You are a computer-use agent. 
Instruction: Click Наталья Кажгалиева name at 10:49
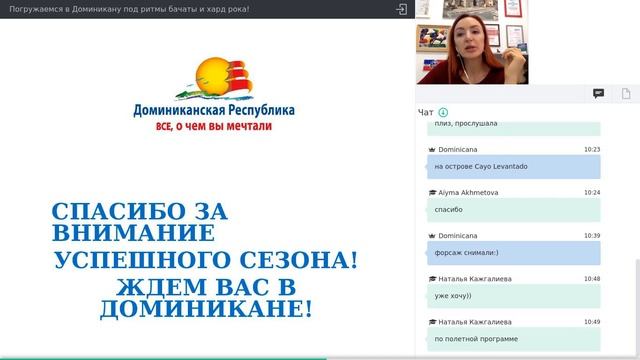(475, 322)
